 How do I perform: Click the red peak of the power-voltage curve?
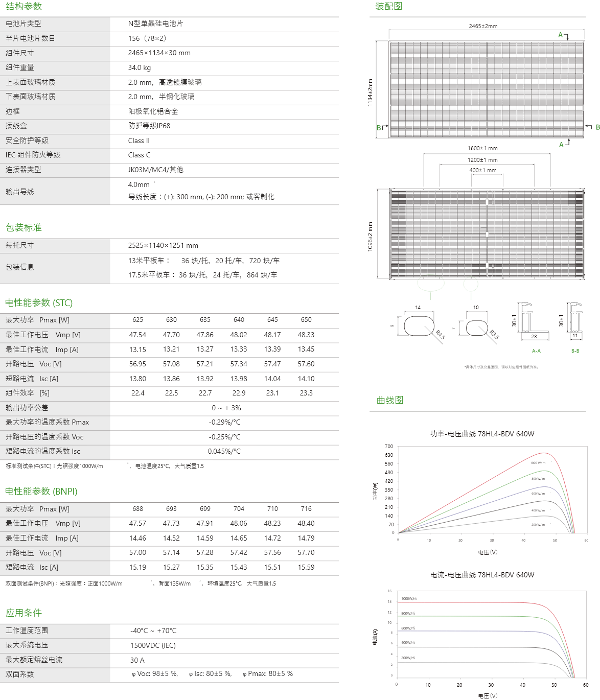[545, 453]
